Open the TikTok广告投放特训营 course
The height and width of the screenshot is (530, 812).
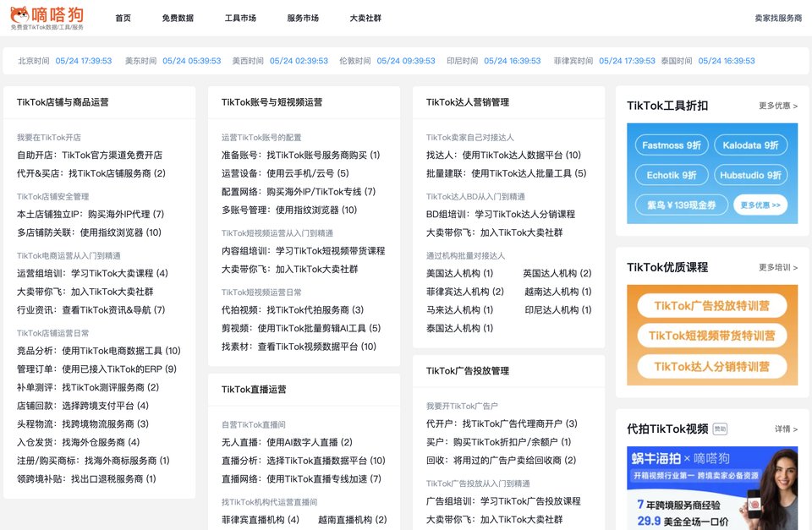(712, 306)
